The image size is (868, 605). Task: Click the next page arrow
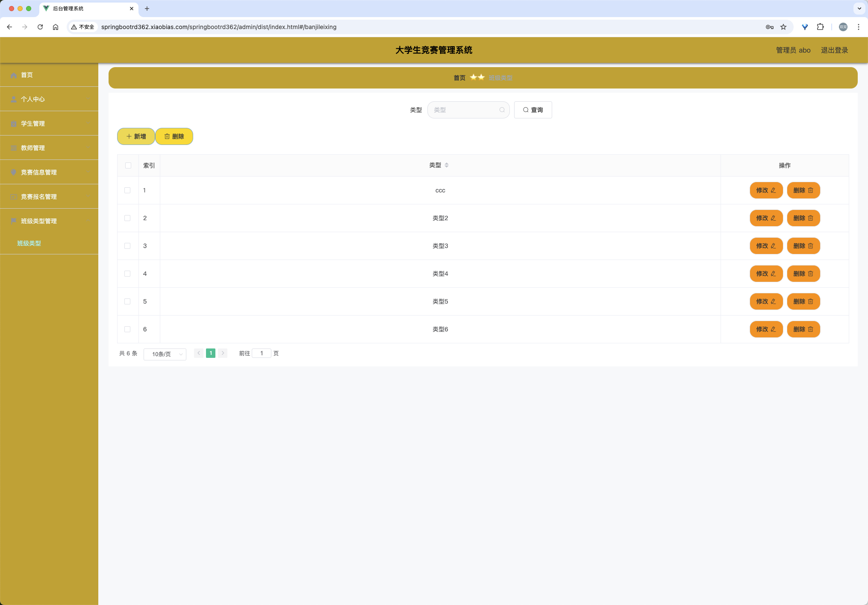click(x=223, y=353)
